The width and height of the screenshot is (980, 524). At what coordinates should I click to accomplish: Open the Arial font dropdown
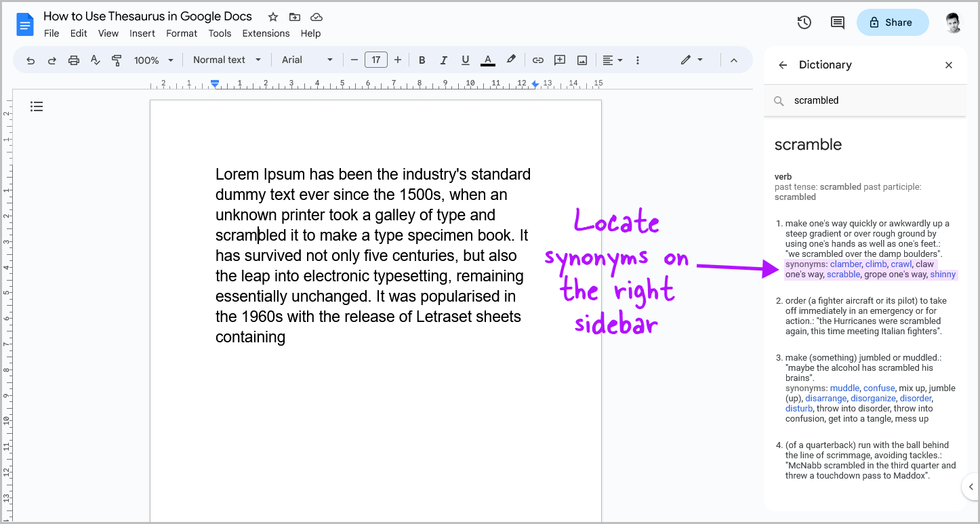pos(306,60)
